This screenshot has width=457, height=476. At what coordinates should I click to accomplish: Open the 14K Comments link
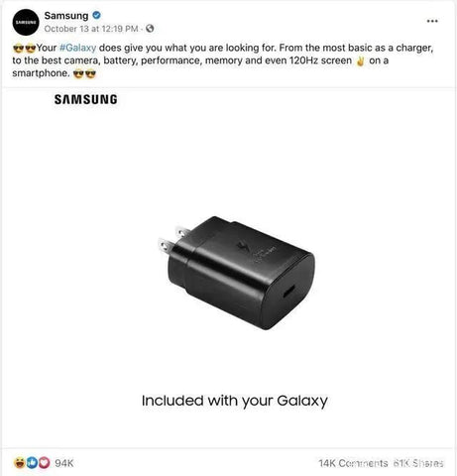[353, 463]
